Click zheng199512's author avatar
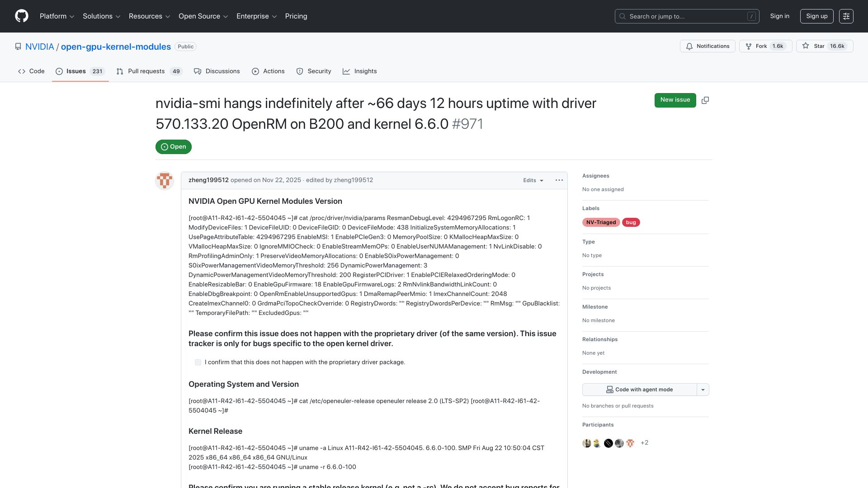This screenshot has height=488, width=868. coord(165,181)
